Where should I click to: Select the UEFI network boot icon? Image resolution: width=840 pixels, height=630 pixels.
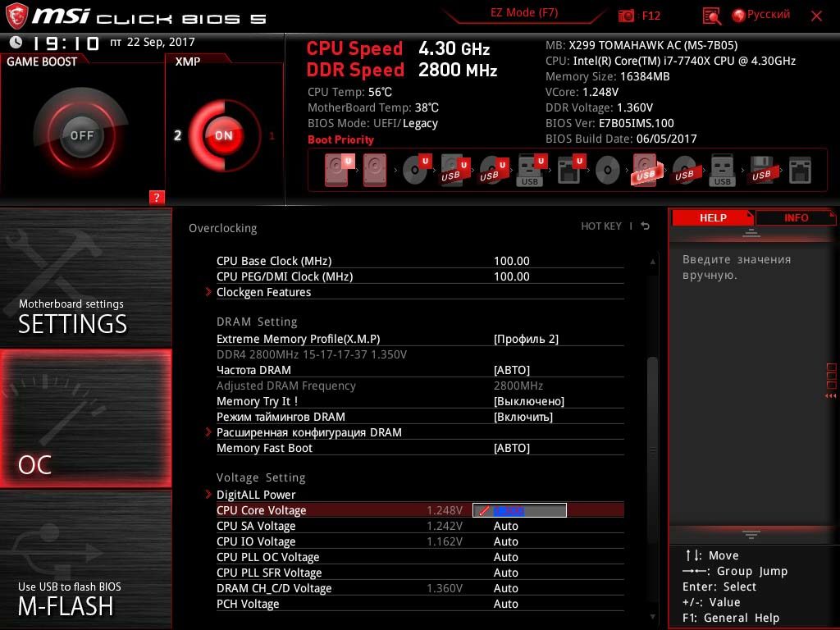pyautogui.click(x=571, y=170)
